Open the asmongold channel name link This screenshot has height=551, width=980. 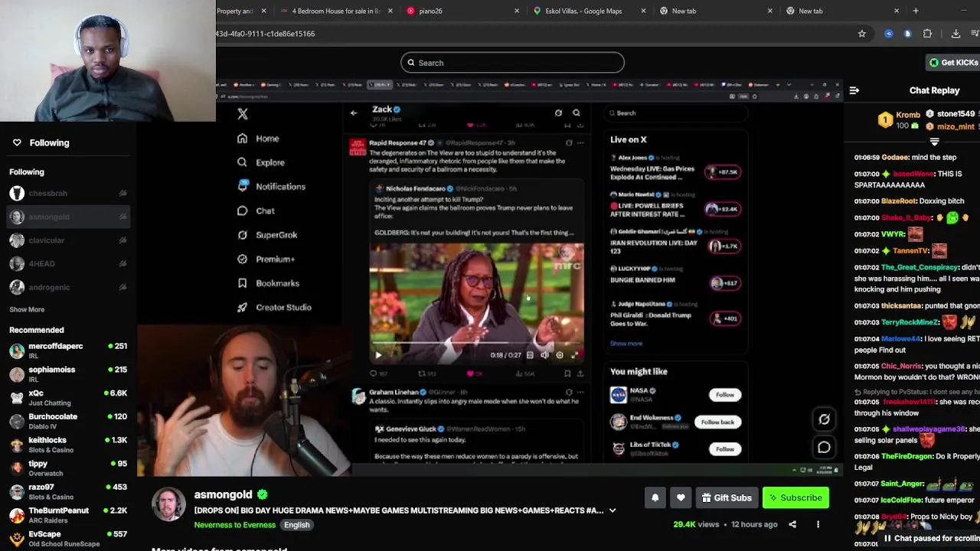tap(223, 494)
